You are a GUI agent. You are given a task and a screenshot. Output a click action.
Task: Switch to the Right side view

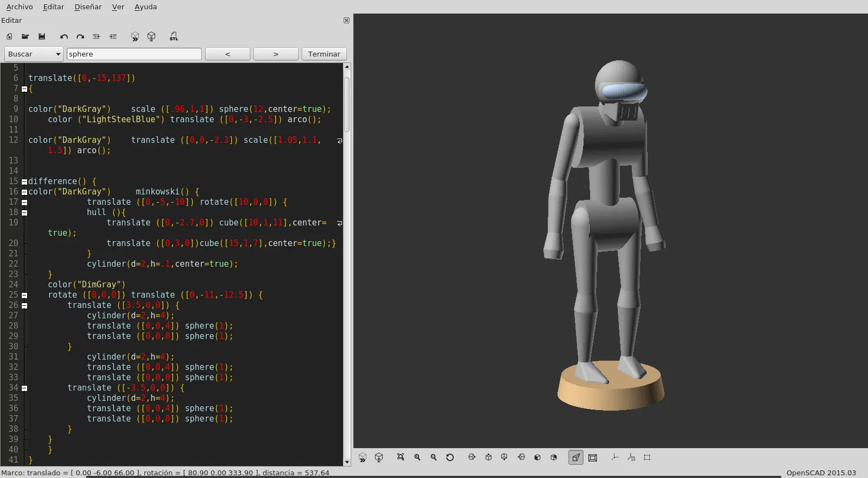point(472,457)
